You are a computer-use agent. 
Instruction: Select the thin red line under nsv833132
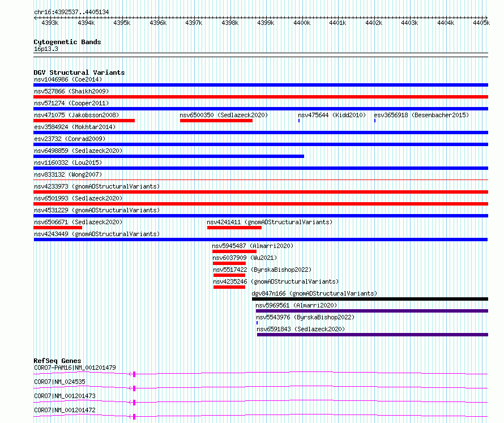(x=260, y=180)
